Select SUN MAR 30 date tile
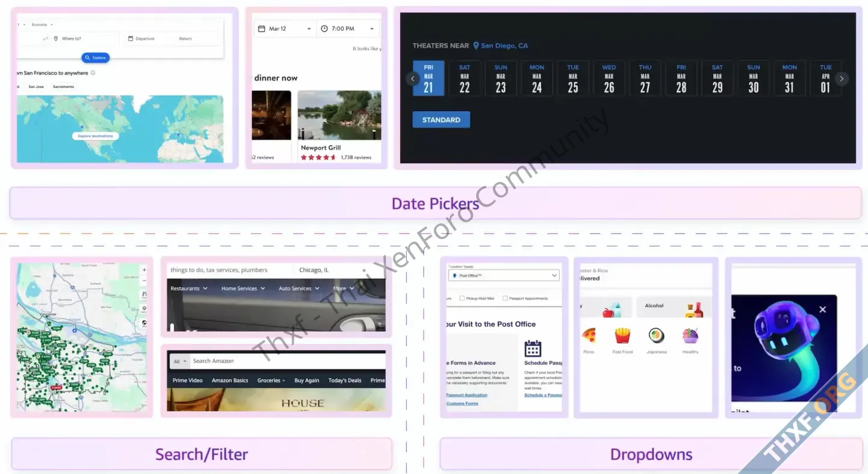The width and height of the screenshot is (868, 474). click(754, 78)
